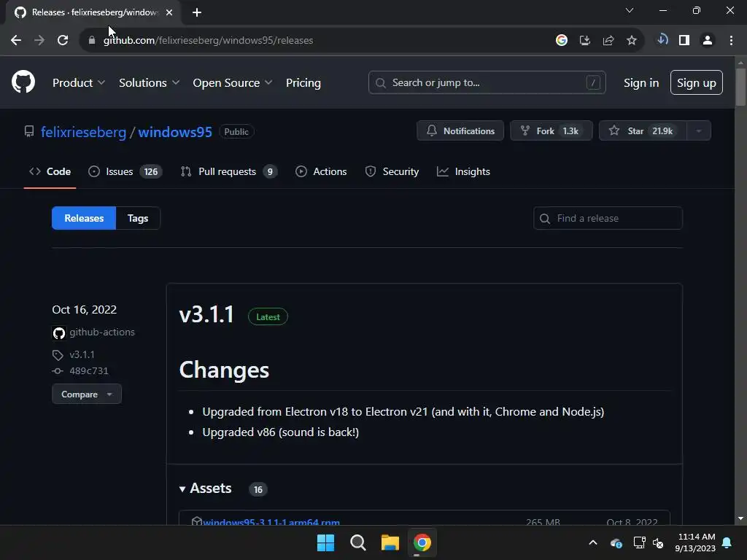Viewport: 747px width, 560px height.
Task: View site lock information icon
Action: point(92,41)
